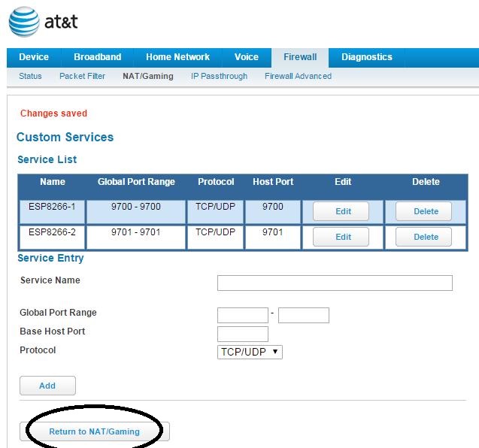Viewport: 479px width, 448px height.
Task: Open the Diagnostics tab
Action: 367,57
